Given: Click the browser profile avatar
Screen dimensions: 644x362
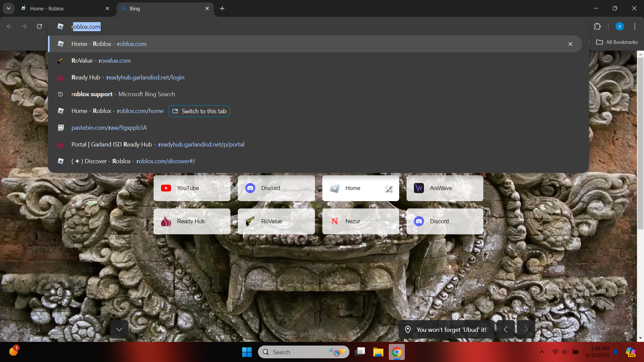Looking at the screenshot, I should (x=620, y=26).
